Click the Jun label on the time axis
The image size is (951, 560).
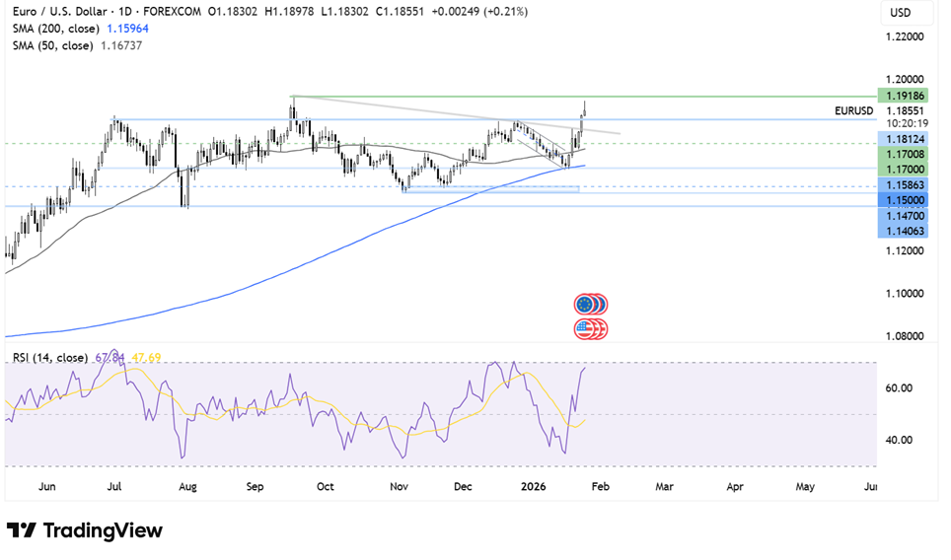pos(46,487)
